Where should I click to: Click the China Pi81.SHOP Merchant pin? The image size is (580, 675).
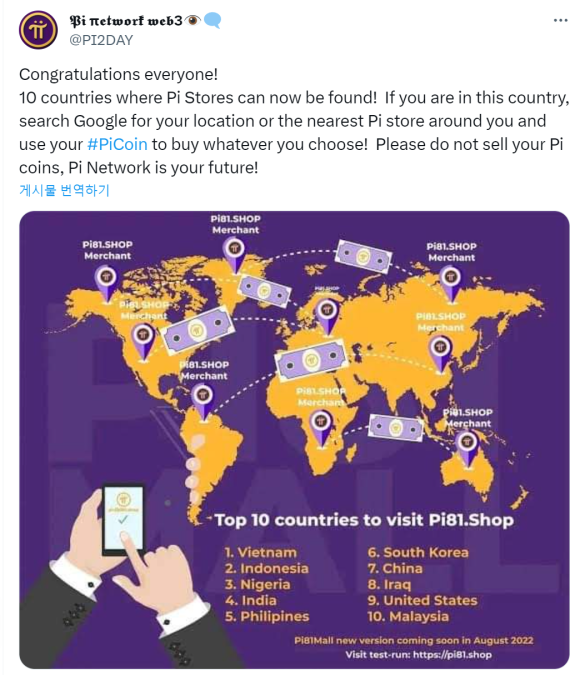[x=440, y=354]
